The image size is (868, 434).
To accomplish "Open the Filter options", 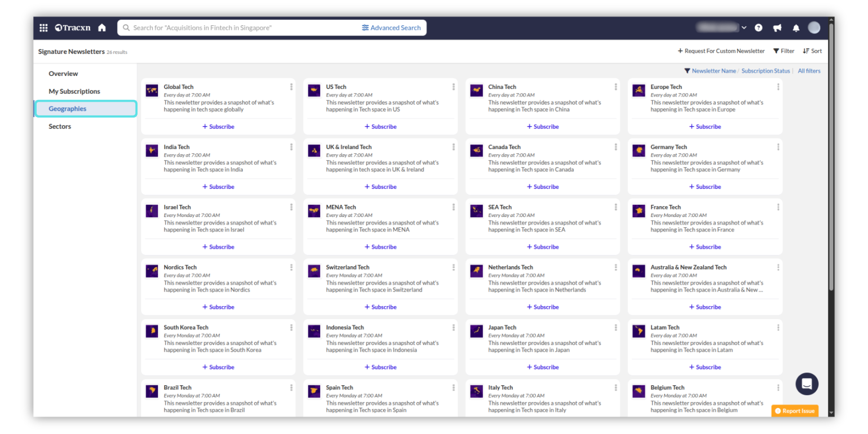I will 783,51.
